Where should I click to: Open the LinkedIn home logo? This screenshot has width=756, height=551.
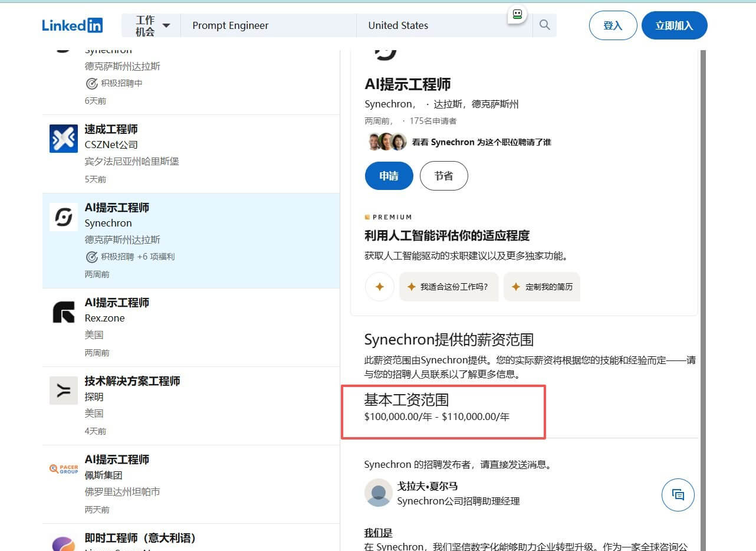click(x=72, y=25)
